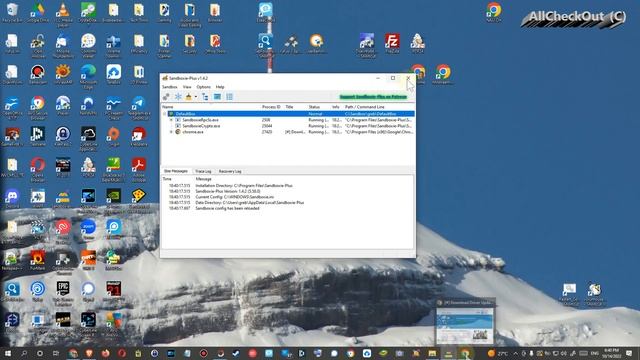This screenshot has width=640, height=360.
Task: Open the Google Drive desktop icon
Action: pyautogui.click(x=38, y=13)
